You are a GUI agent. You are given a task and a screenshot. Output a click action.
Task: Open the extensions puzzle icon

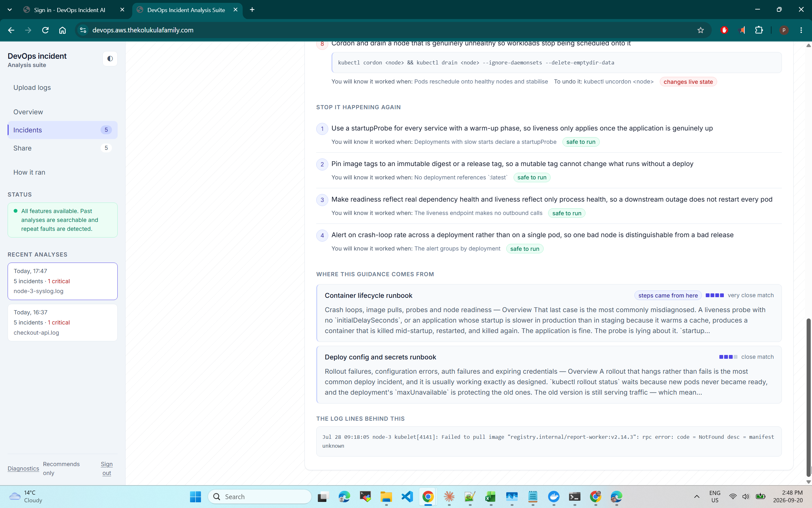tap(759, 30)
